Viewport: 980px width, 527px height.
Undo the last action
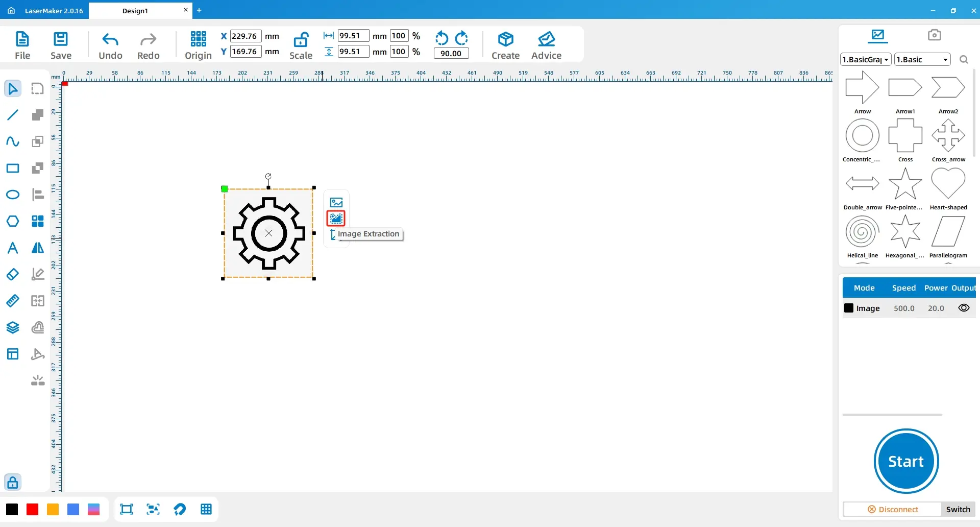[x=110, y=45]
